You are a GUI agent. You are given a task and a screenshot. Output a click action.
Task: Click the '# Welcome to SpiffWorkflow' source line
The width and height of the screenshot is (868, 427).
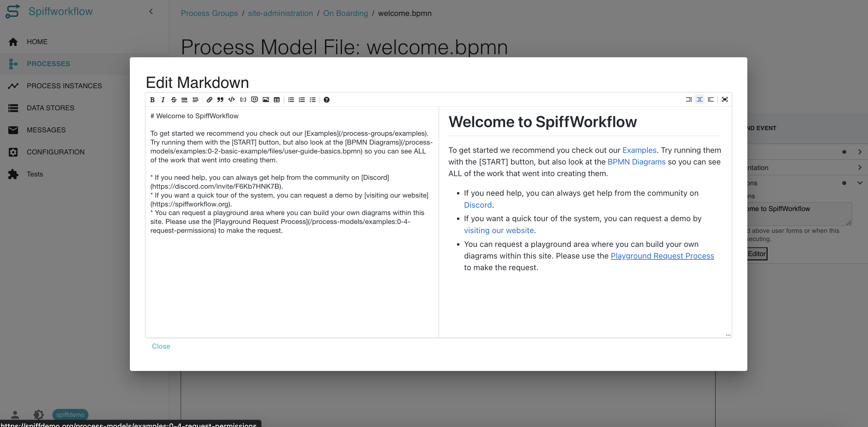pos(194,116)
